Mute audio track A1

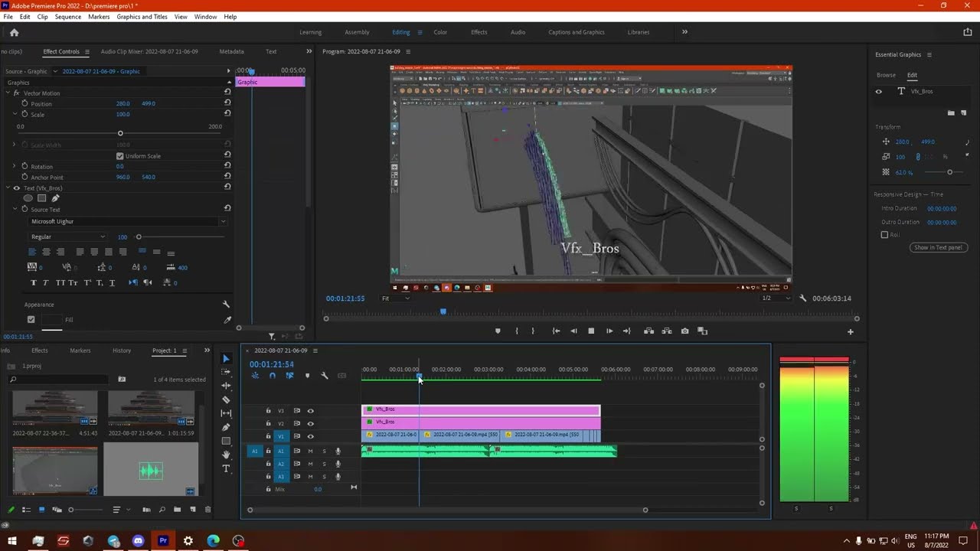tap(310, 452)
